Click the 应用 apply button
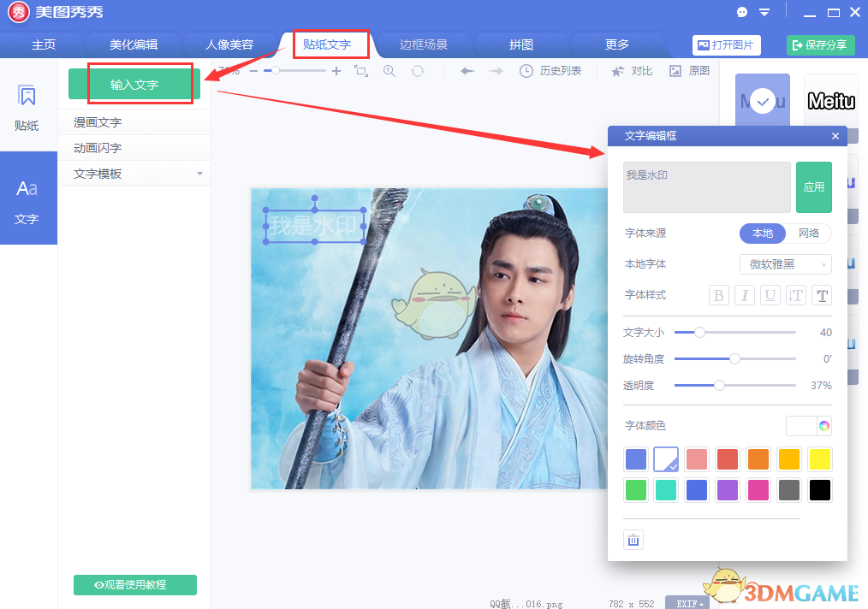 point(814,187)
